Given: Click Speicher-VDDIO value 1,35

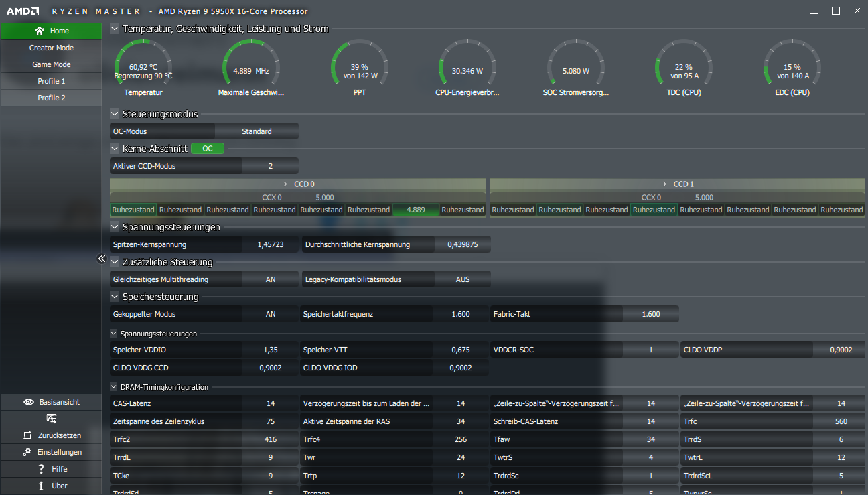Looking at the screenshot, I should (x=271, y=350).
